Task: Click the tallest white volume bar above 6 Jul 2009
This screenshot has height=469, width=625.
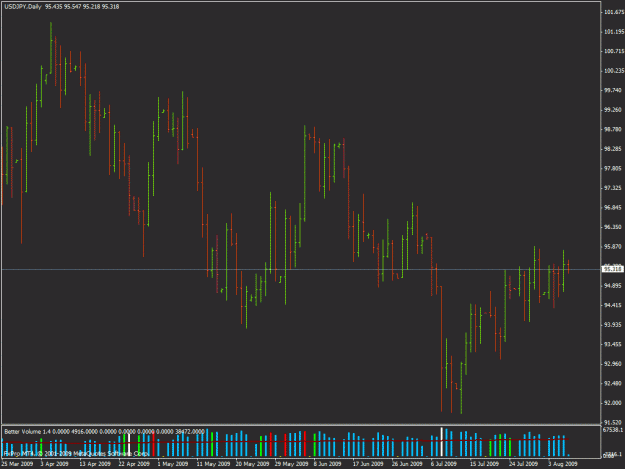Action: (442, 442)
